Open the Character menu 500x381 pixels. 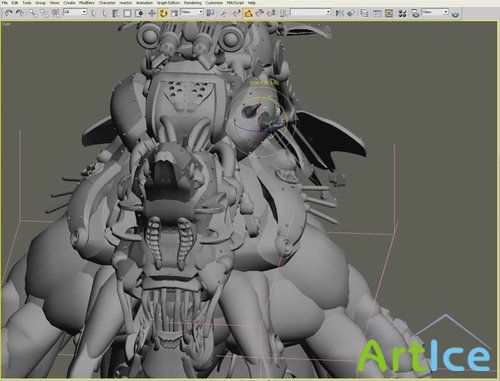[107, 3]
